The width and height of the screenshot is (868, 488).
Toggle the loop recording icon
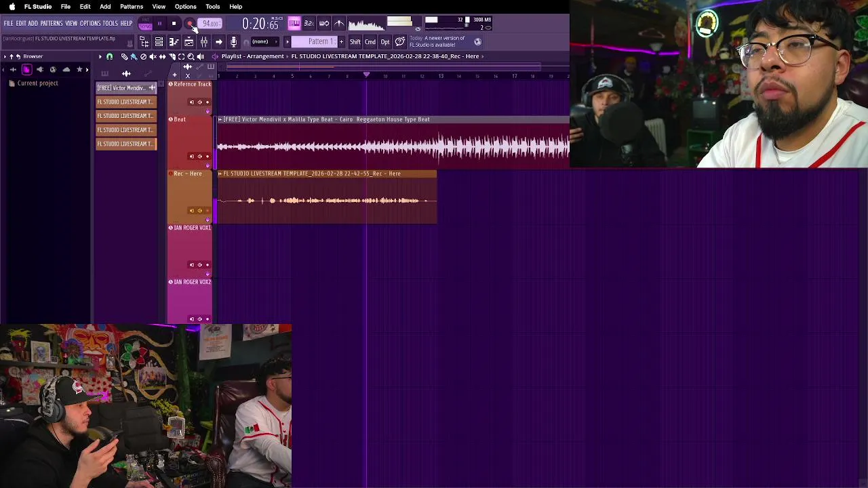coord(323,24)
